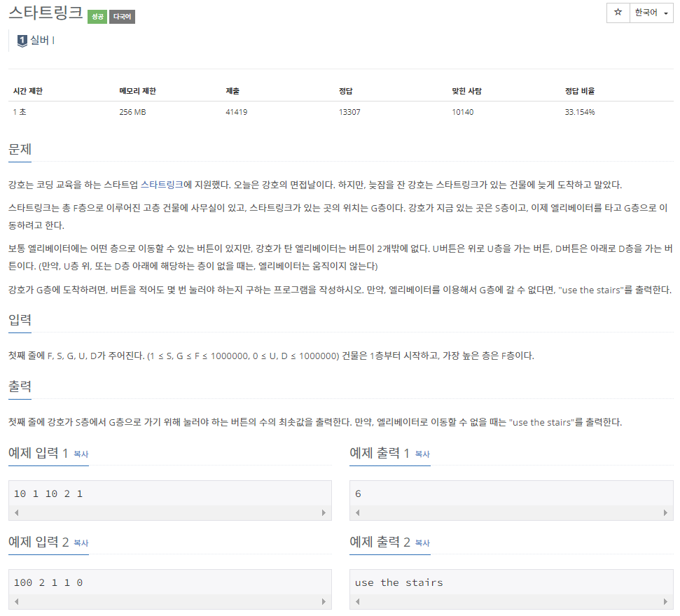Copy example output 2 via 복사
Viewport: 680px width, 616px height.
(422, 542)
